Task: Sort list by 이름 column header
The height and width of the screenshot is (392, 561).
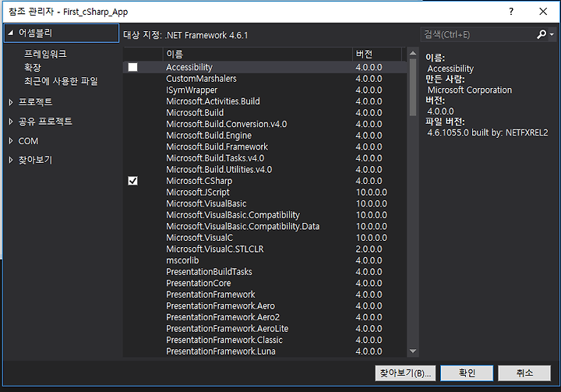Action: (x=257, y=54)
